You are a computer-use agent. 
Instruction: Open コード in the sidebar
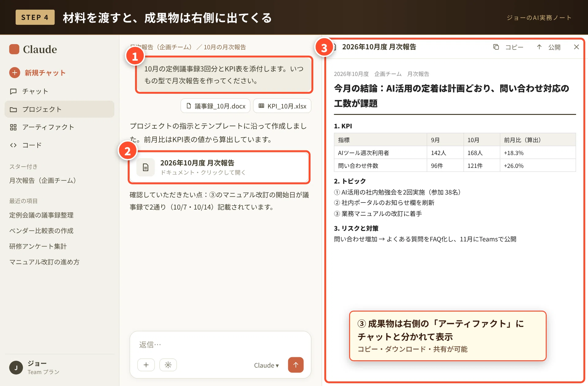[x=59, y=145]
